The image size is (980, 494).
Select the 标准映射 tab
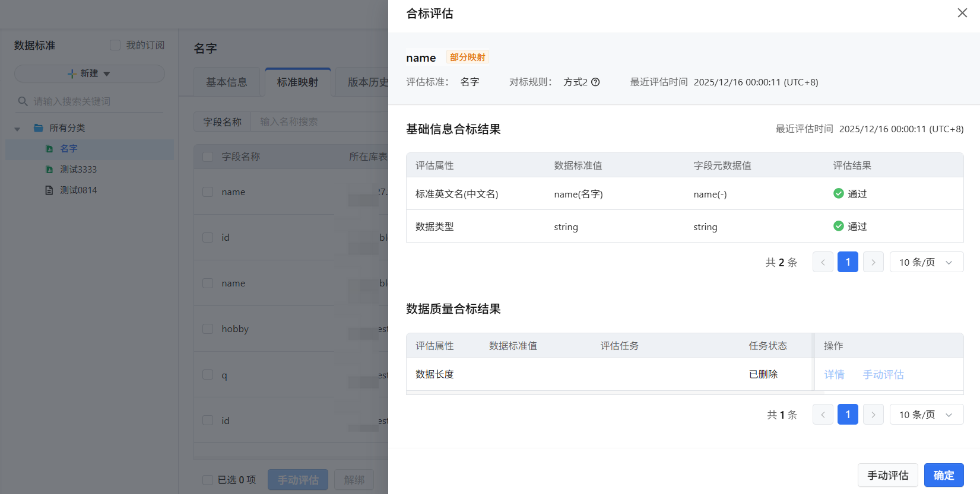297,82
